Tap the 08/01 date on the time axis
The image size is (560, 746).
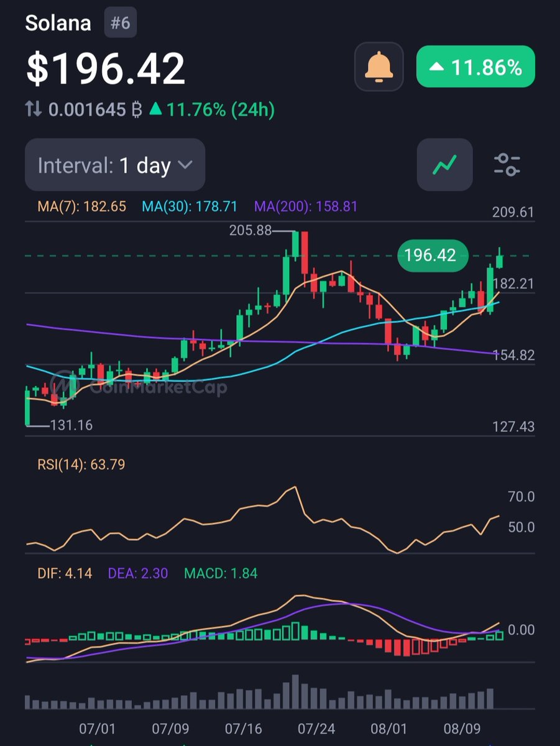coord(388,728)
